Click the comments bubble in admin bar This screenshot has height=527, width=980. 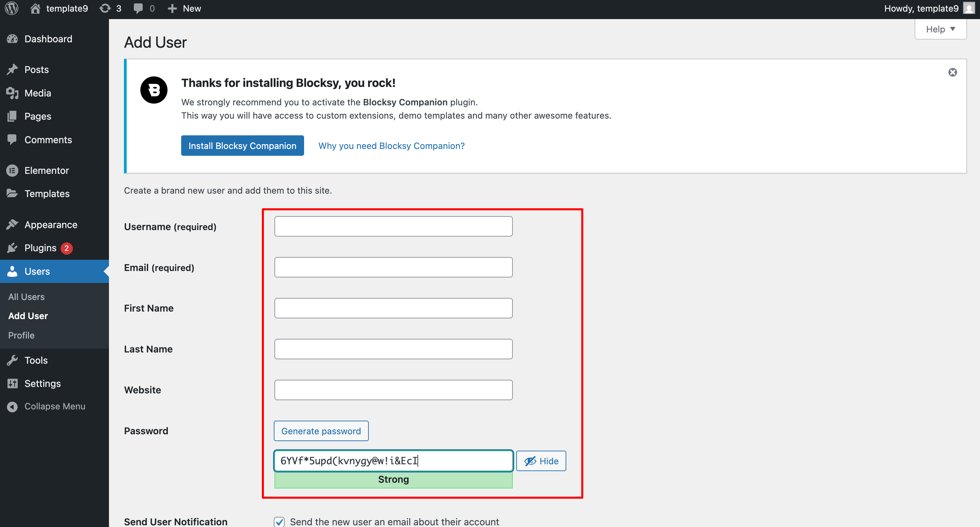click(x=144, y=9)
